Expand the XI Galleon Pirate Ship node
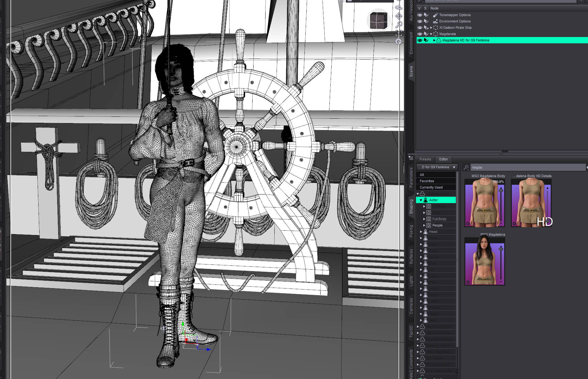Image resolution: width=588 pixels, height=379 pixels. pyautogui.click(x=431, y=28)
